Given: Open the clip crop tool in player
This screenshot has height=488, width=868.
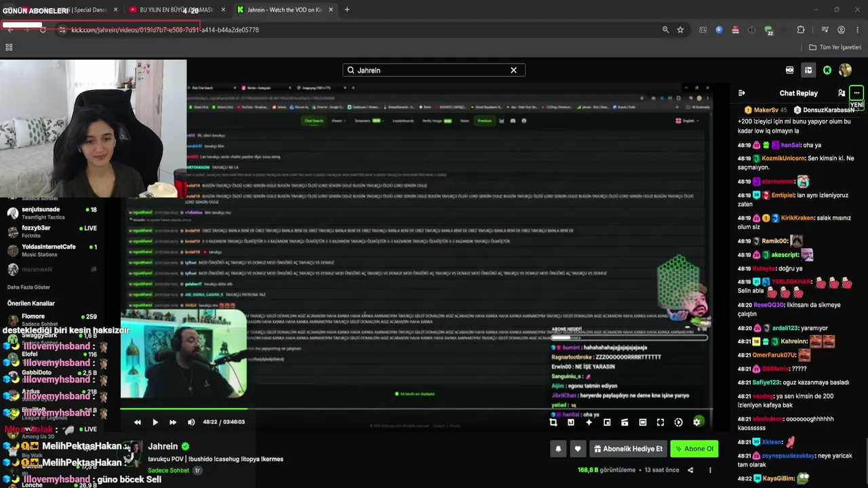Looking at the screenshot, I should 553,422.
